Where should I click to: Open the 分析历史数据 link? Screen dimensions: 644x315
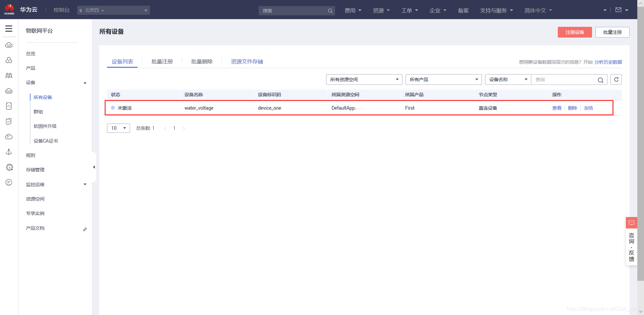click(x=608, y=62)
